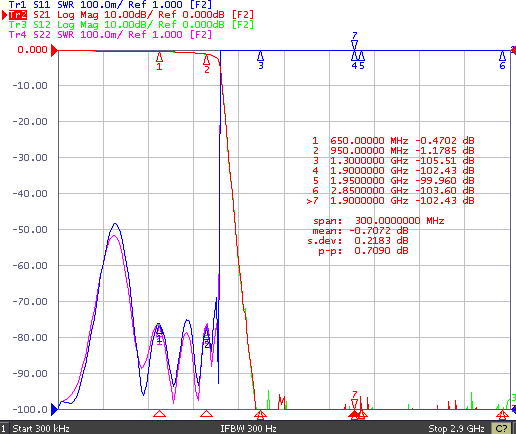Click bottom-axis marker 2 triangle

[x=207, y=414]
